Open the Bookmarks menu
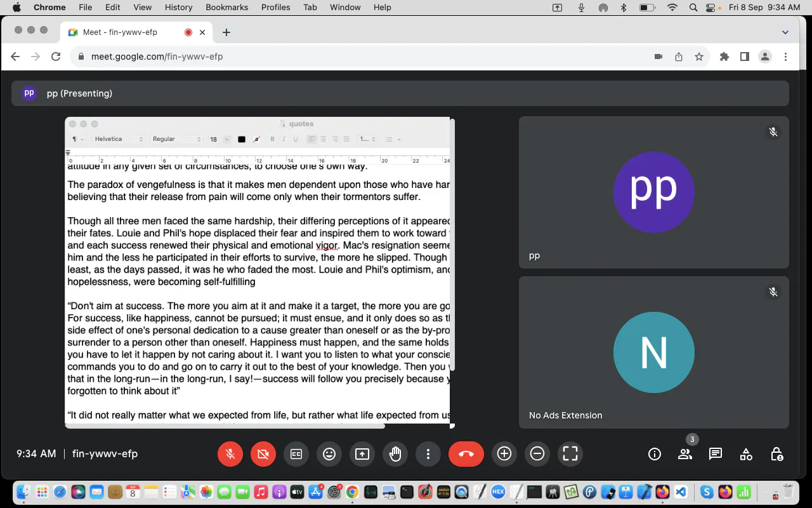812x508 pixels. click(227, 7)
